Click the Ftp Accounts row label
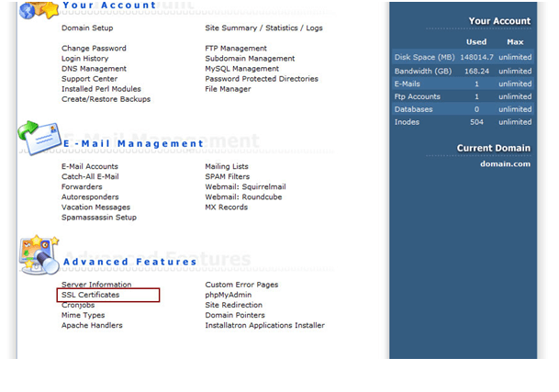Viewport: 559px width, 392px height. point(417,96)
